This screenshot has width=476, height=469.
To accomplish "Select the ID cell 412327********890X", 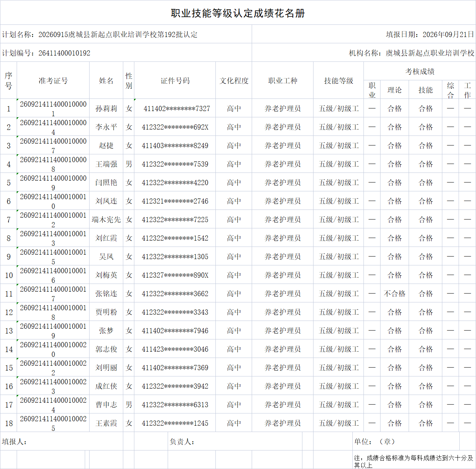I will (175, 275).
